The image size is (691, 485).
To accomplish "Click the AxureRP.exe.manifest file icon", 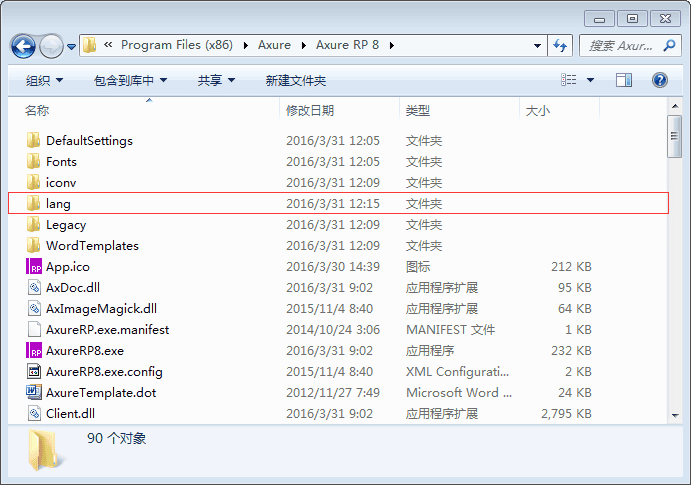I will point(34,330).
